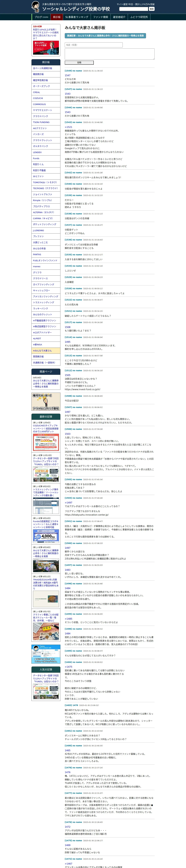Open maneo board link

click(x=46, y=266)
